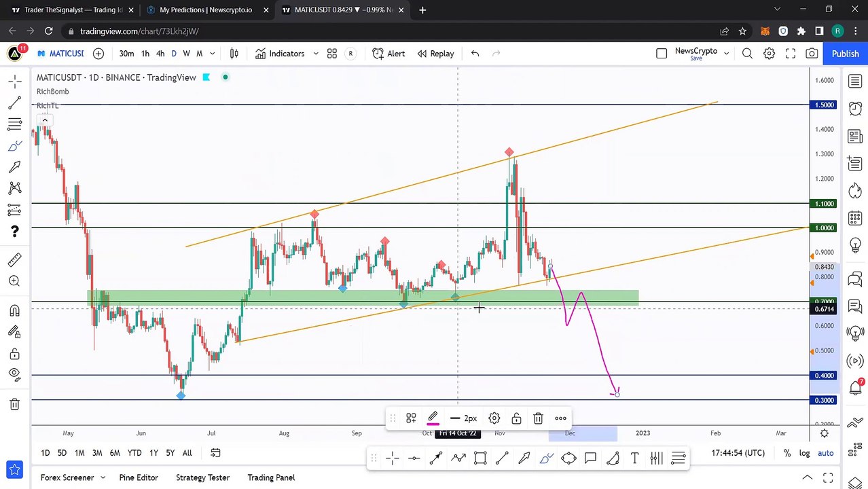Select the 30m timeframe
This screenshot has height=489, width=868.
click(126, 54)
